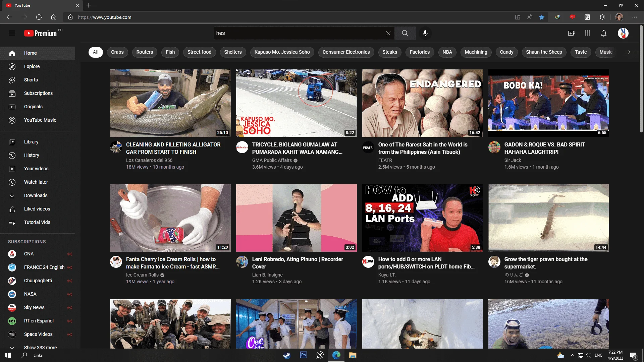Viewport: 644px width, 362px height.
Task: Play the Kapuso Mo Jessica Soho tricycle thumbnail
Action: [297, 103]
